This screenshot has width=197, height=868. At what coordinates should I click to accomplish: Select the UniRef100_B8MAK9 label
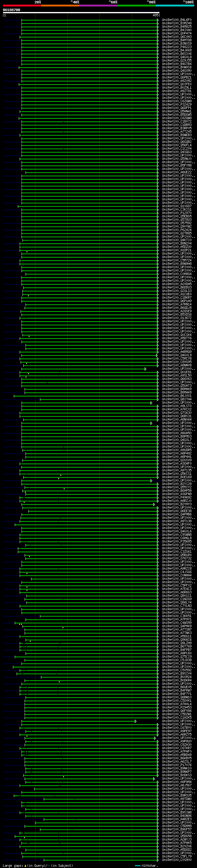click(177, 389)
